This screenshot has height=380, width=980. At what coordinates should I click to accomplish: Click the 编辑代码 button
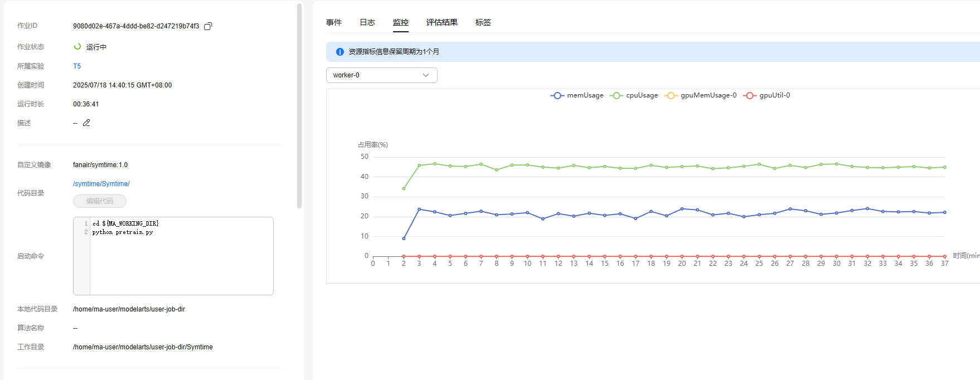point(100,201)
